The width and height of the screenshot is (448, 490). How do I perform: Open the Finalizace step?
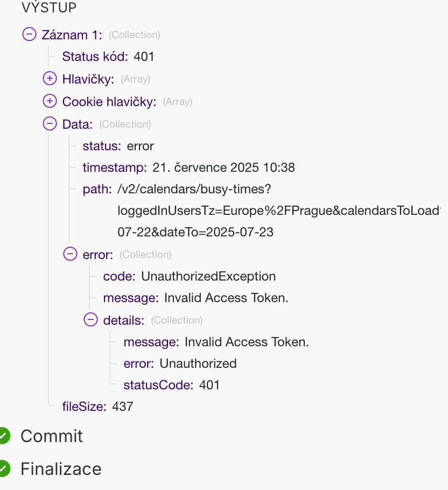tap(61, 468)
